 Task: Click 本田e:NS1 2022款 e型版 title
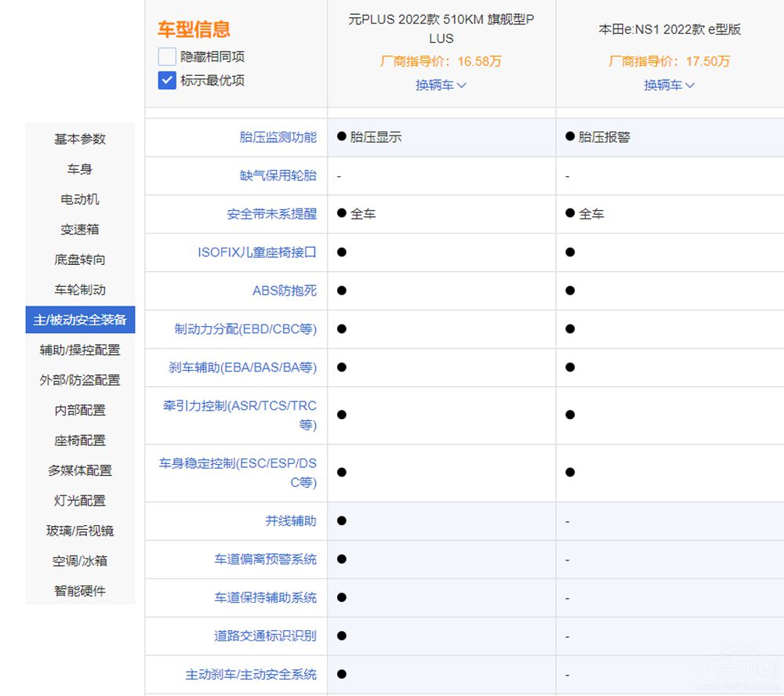click(669, 30)
